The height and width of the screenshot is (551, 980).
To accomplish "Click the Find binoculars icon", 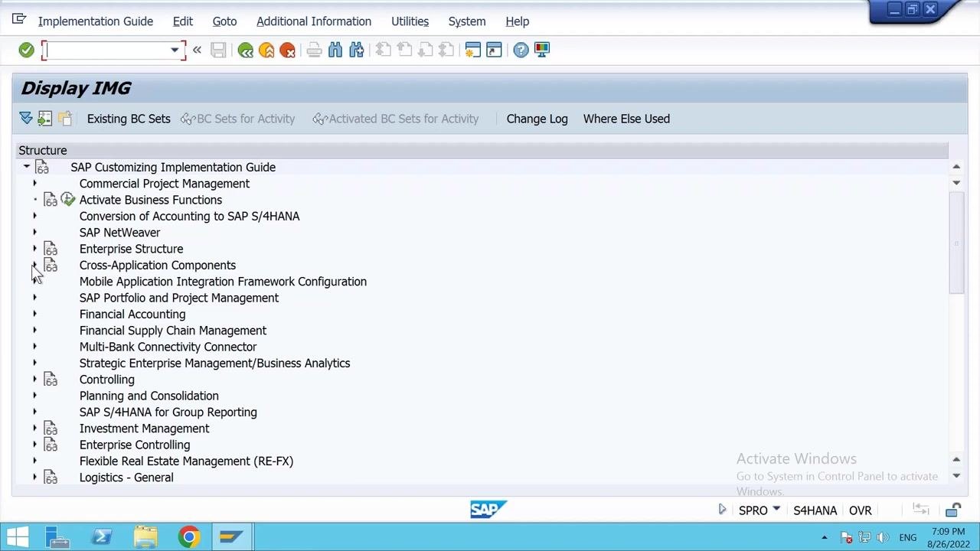I will (x=335, y=50).
